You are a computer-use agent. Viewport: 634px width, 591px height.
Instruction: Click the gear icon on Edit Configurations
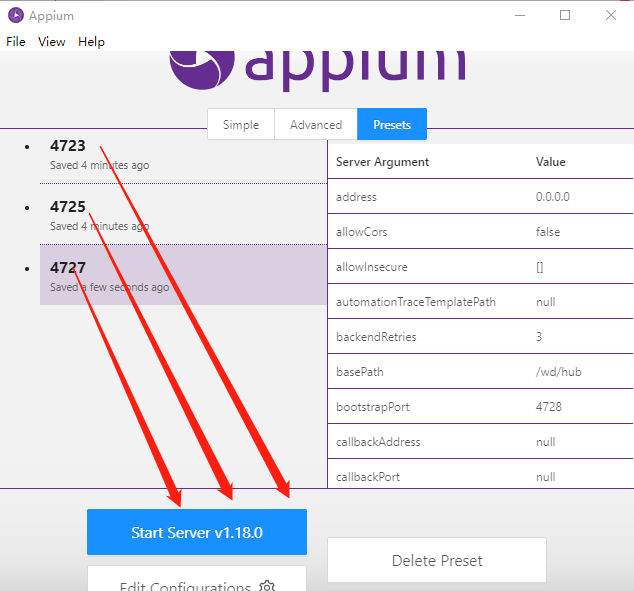pos(267,586)
